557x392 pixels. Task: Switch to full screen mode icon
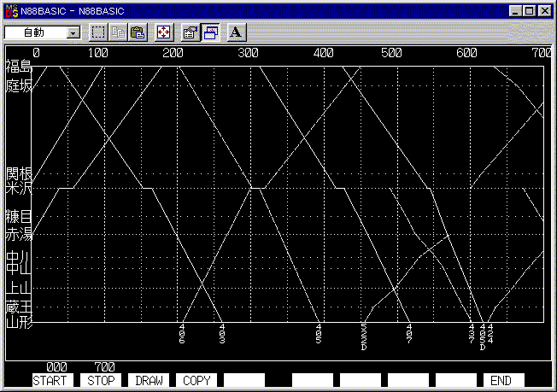pos(164,32)
